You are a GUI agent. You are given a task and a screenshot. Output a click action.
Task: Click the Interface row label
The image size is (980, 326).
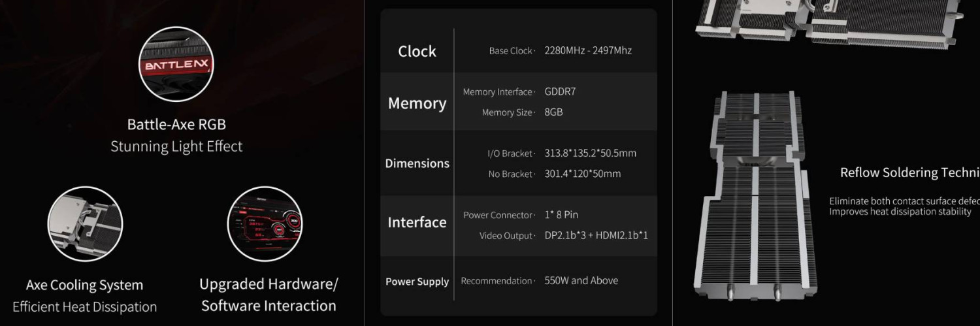[x=417, y=222]
